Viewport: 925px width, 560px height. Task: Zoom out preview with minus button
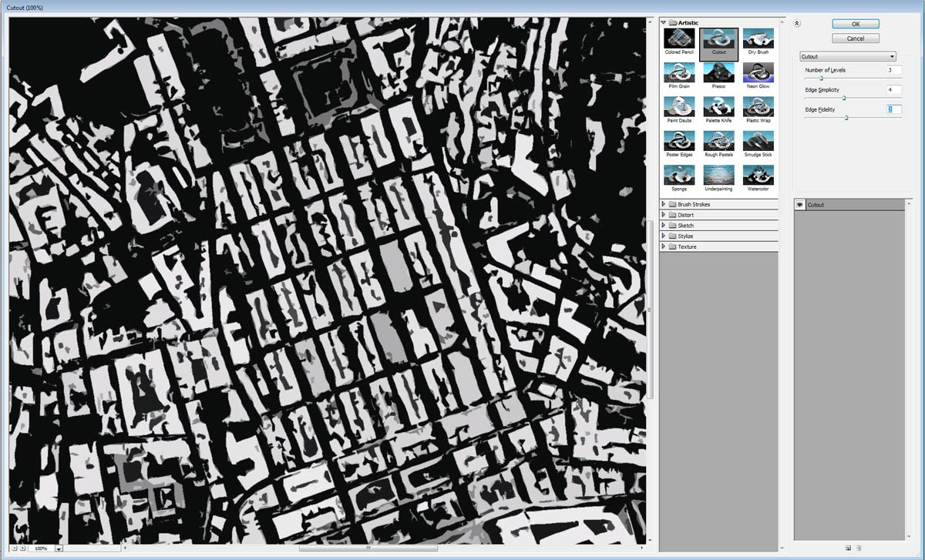click(14, 548)
